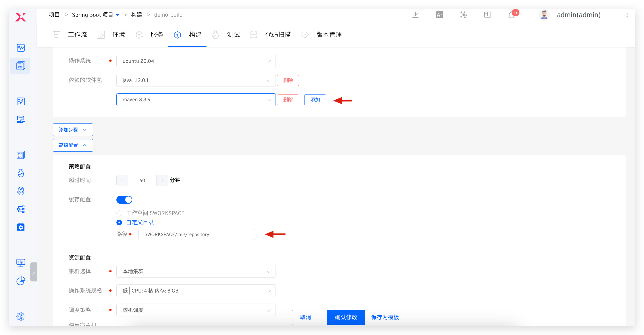Open the OS spec CPU 4核 dropdown

196,291
